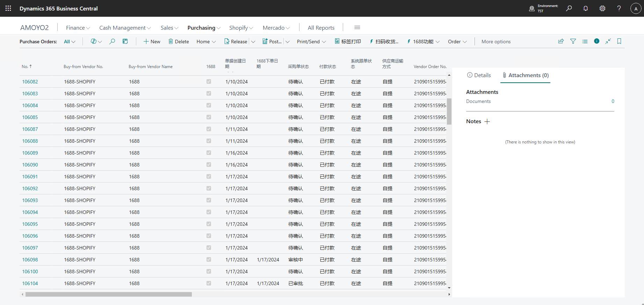This screenshot has width=644, height=305.
Task: Open the All Reports menu item
Action: click(x=321, y=28)
